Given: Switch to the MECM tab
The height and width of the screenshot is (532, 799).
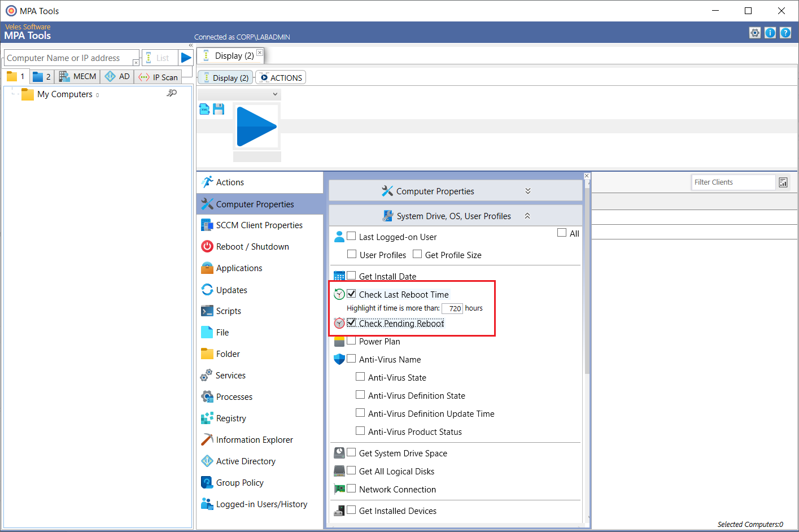Looking at the screenshot, I should (78, 76).
